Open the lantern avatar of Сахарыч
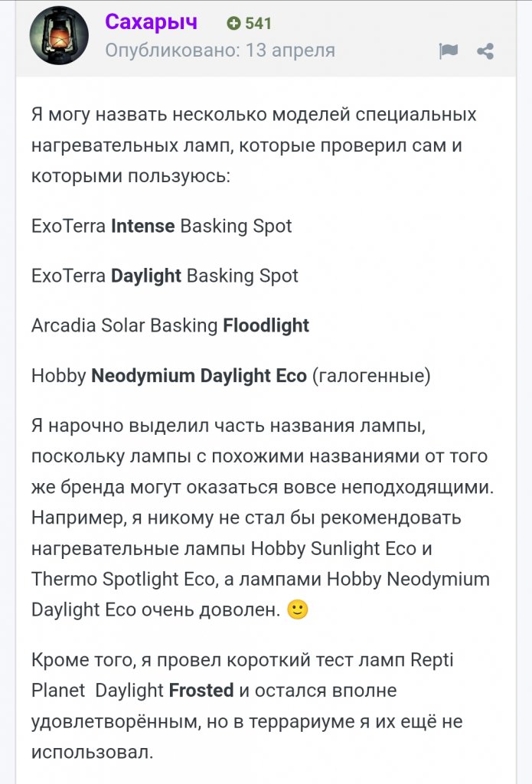The width and height of the screenshot is (532, 784). tap(59, 36)
